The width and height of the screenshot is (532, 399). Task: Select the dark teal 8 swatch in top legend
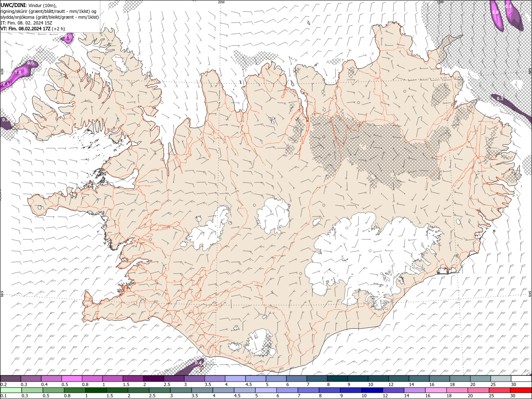337,379
